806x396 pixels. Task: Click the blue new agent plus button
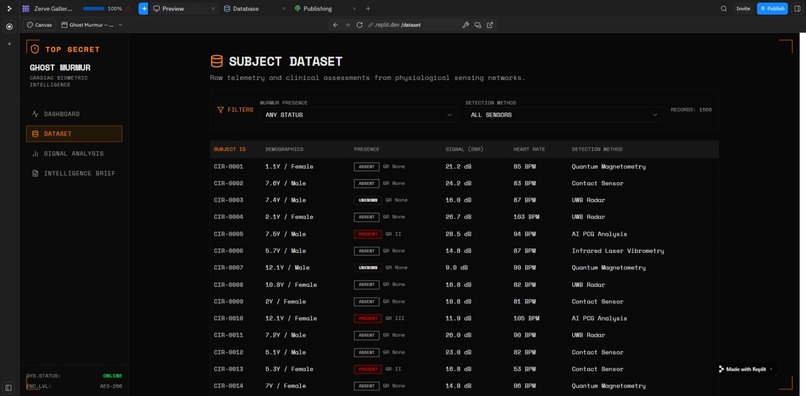143,9
